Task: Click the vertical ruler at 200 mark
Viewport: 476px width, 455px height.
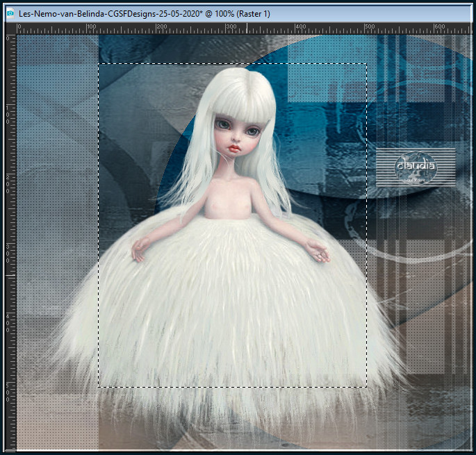Action: 8,183
